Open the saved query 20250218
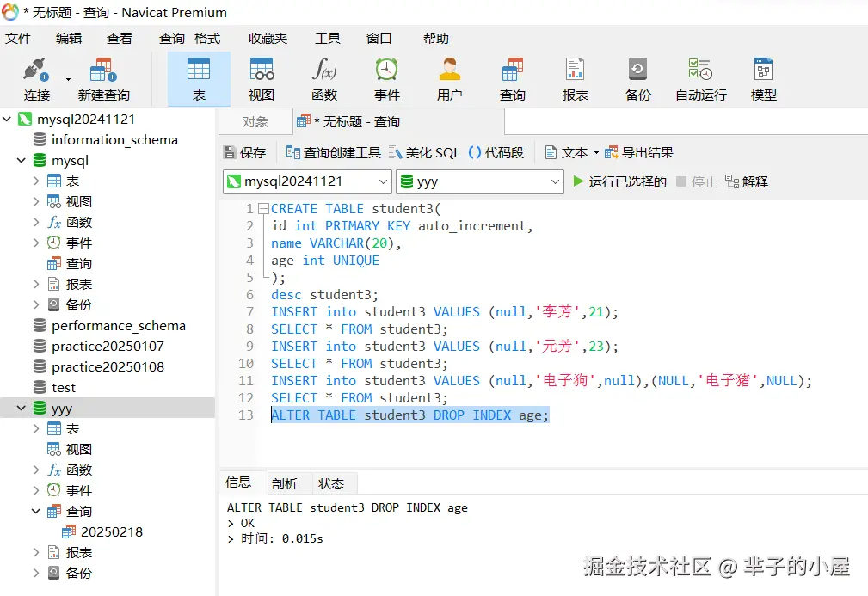This screenshot has width=868, height=596. point(111,532)
